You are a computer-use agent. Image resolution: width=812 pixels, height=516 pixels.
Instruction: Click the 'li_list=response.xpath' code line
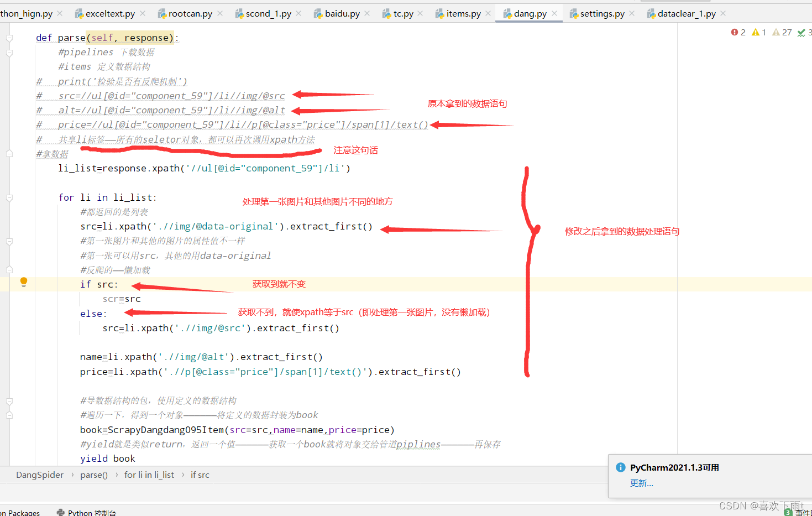click(205, 168)
